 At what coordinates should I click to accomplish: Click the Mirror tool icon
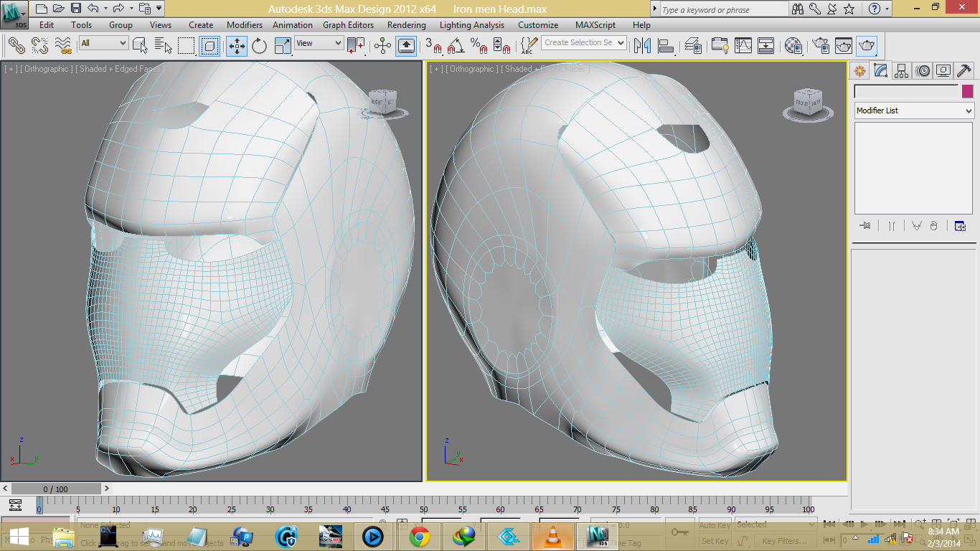[x=643, y=46]
